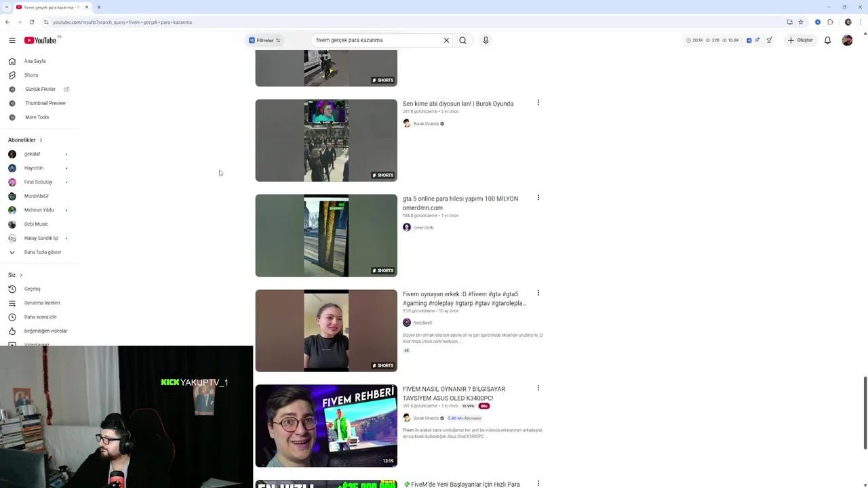Bookmark this page with the star icon
This screenshot has height=488, width=868.
[x=801, y=22]
